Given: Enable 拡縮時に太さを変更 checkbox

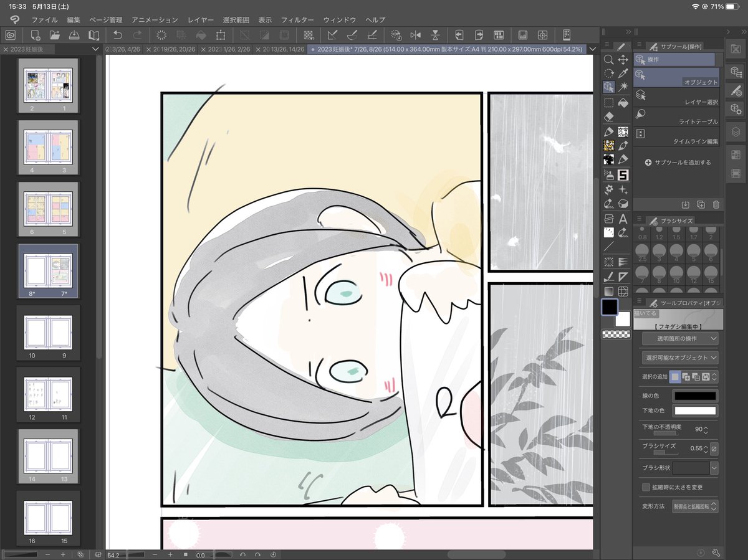Looking at the screenshot, I should (x=646, y=486).
